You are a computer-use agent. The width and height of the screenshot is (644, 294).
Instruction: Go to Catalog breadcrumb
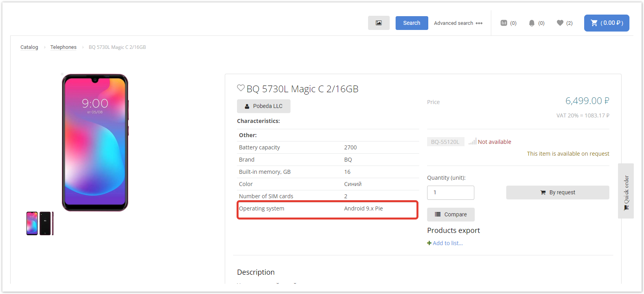[29, 47]
